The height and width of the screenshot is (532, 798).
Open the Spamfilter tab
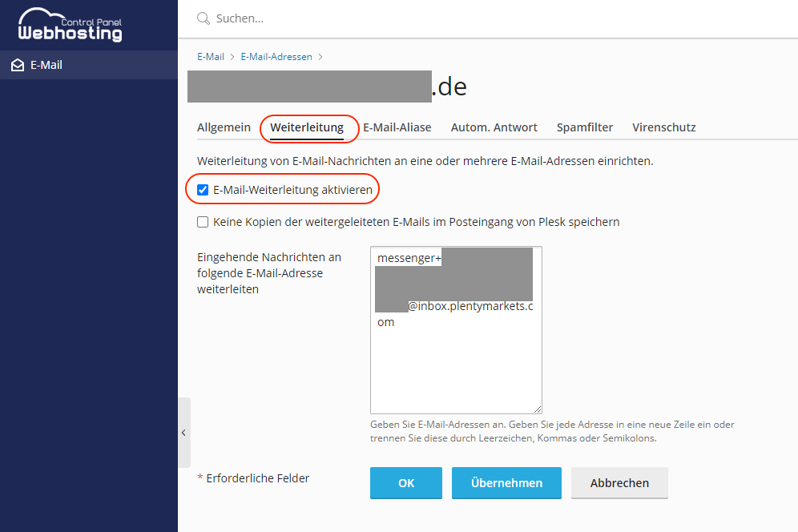coord(585,127)
